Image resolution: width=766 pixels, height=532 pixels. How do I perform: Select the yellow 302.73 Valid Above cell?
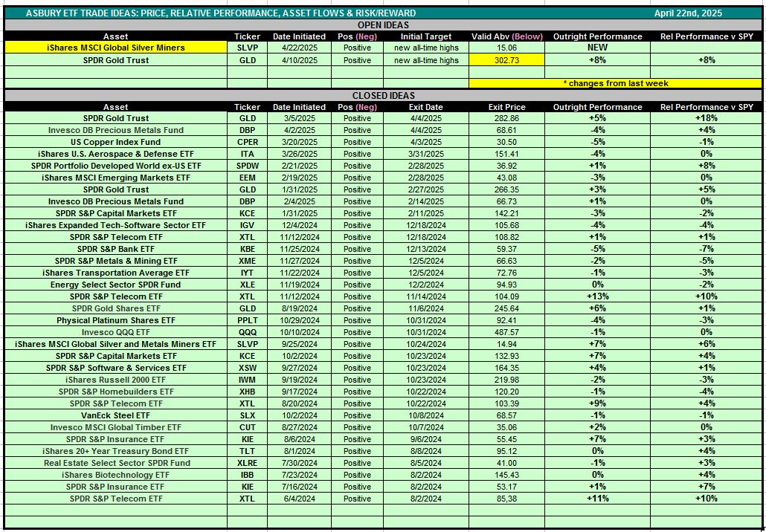click(506, 60)
